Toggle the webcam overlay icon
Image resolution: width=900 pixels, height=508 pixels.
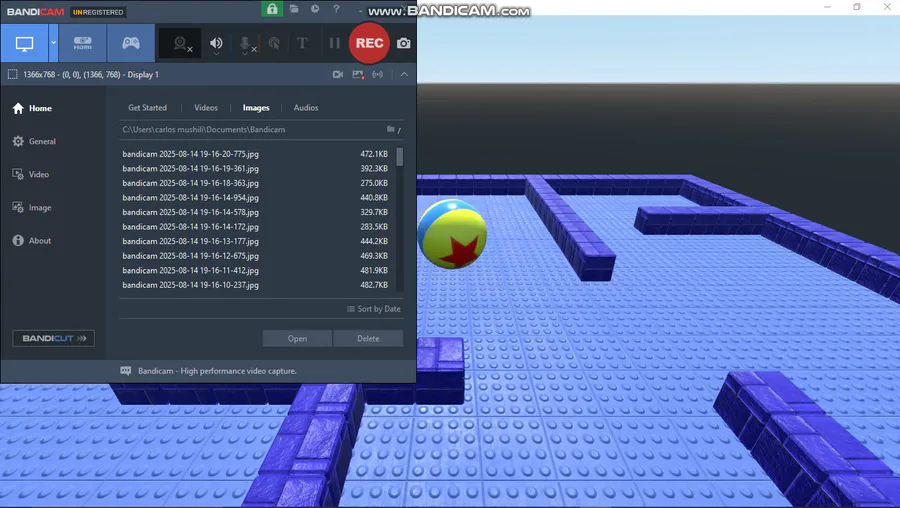180,43
